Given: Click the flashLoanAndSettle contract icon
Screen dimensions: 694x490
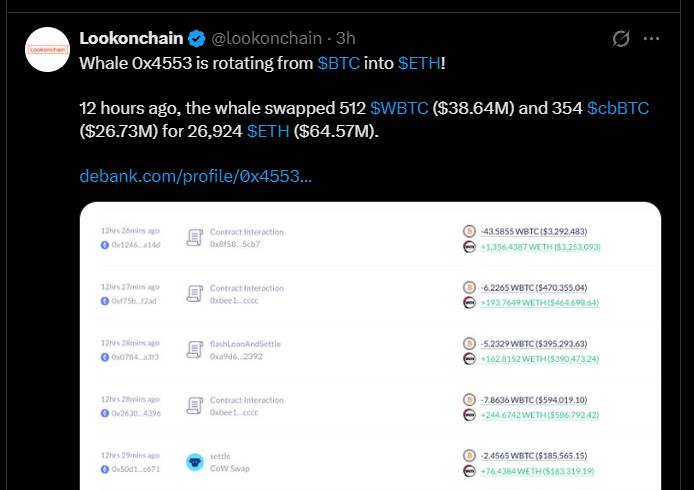Looking at the screenshot, I should point(195,350).
